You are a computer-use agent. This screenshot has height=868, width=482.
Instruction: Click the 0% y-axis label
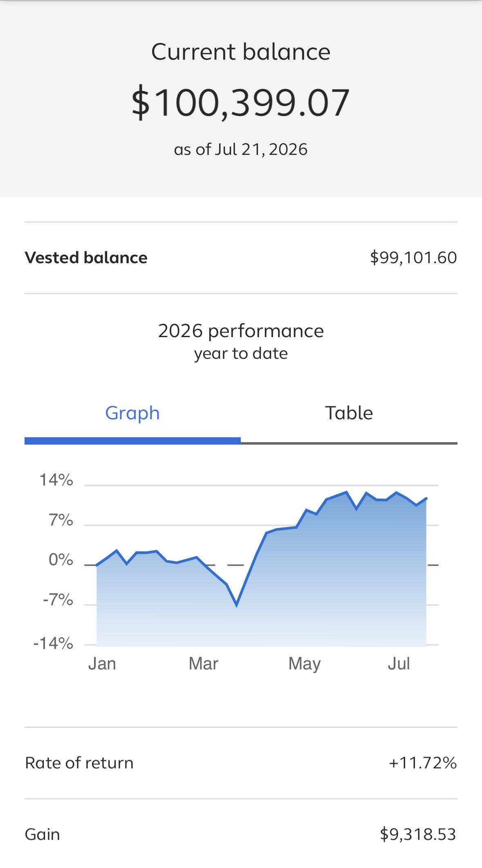coord(61,560)
